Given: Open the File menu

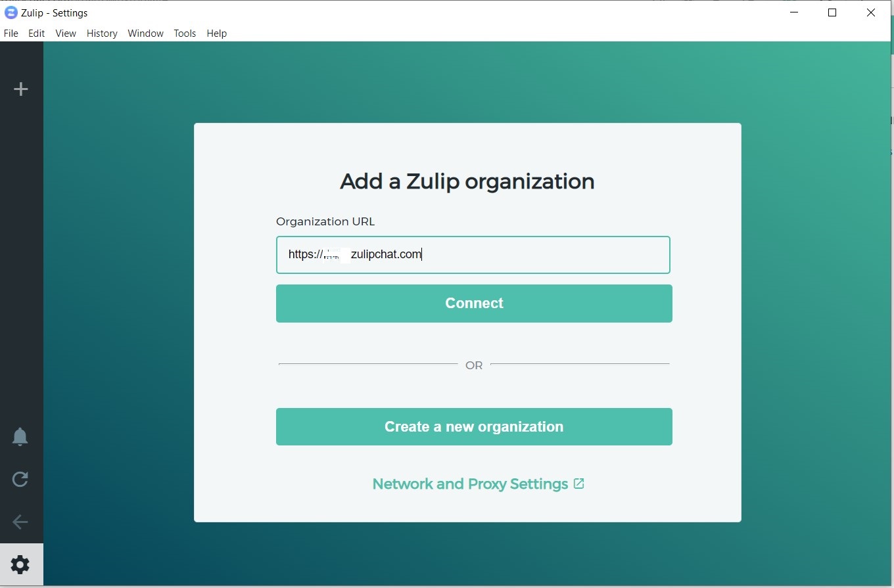Looking at the screenshot, I should coord(11,34).
